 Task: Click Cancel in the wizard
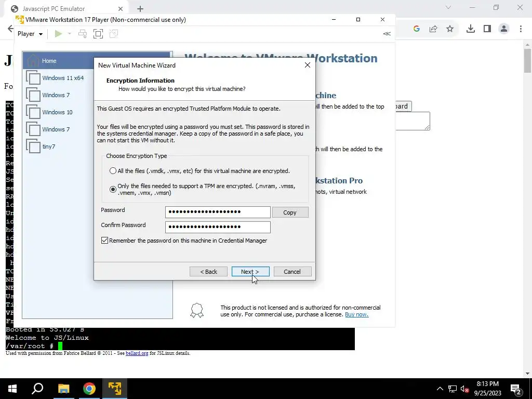(x=292, y=271)
